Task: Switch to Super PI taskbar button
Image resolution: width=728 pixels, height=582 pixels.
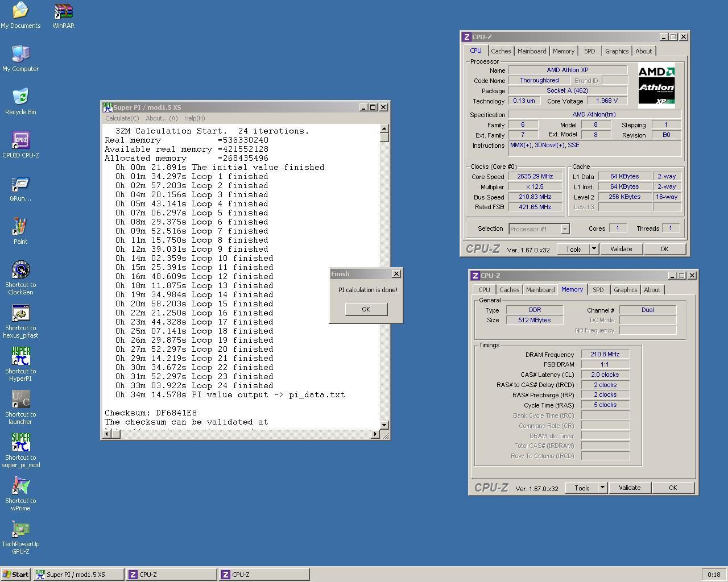Action: click(x=78, y=575)
